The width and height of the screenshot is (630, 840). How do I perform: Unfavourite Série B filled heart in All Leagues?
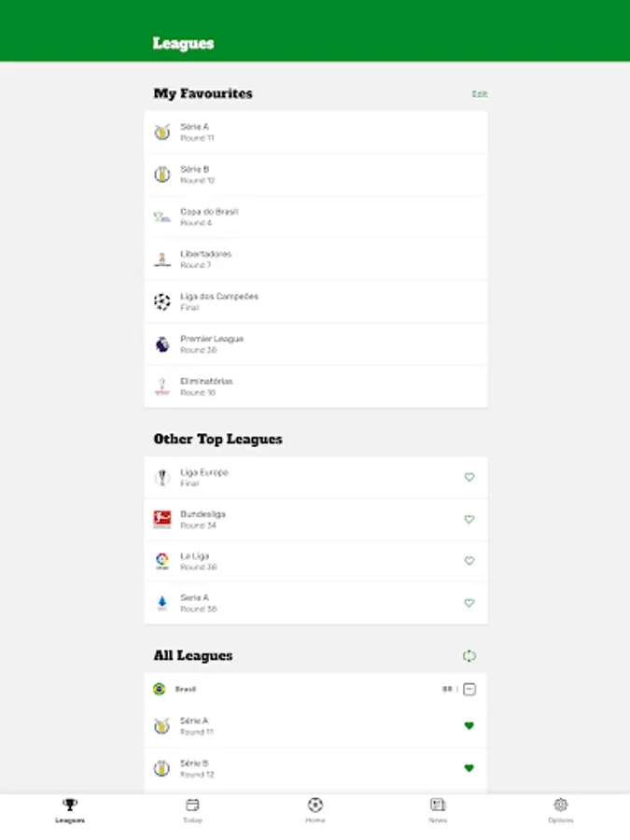coord(469,768)
